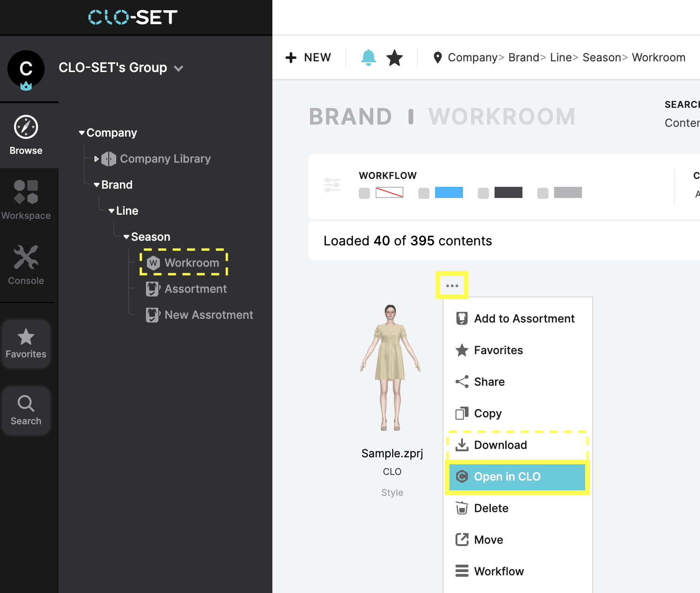The image size is (700, 593).
Task: Choose Open in CLO from menu
Action: (x=517, y=477)
